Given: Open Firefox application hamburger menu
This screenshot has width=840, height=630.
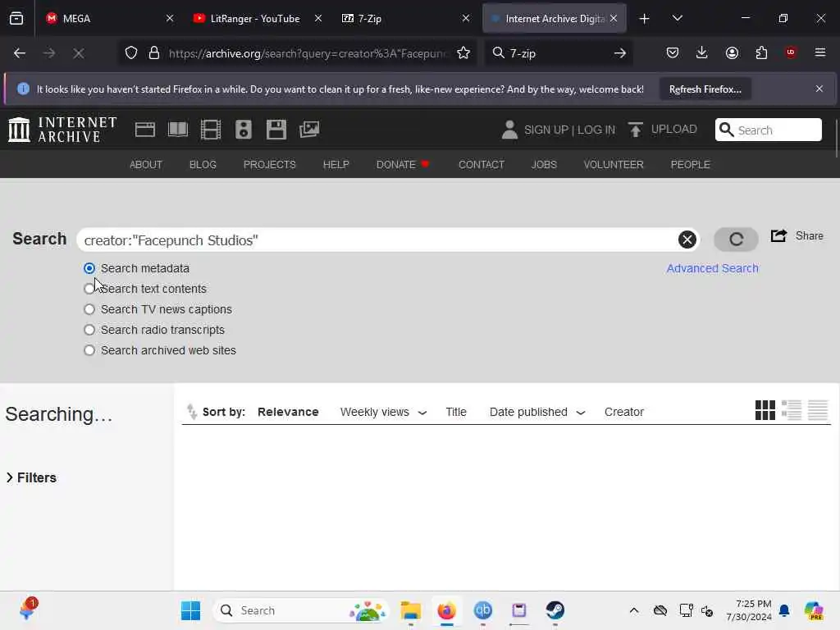Looking at the screenshot, I should (x=820, y=52).
